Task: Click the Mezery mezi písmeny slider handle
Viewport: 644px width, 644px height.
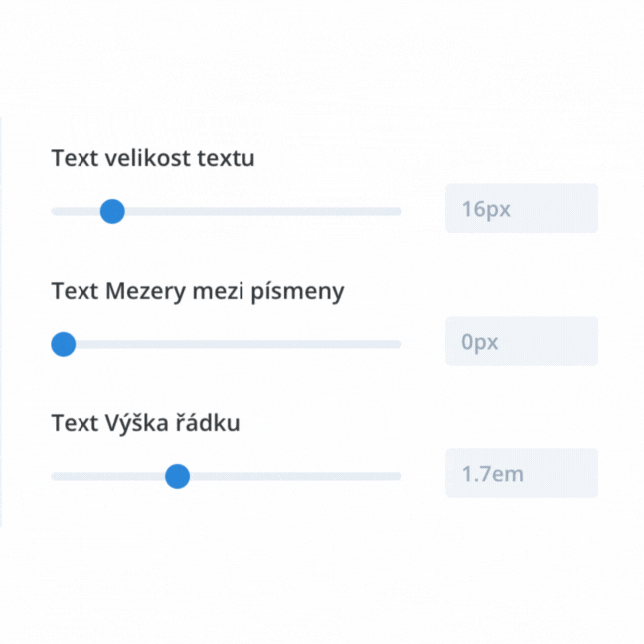Action: (63, 344)
